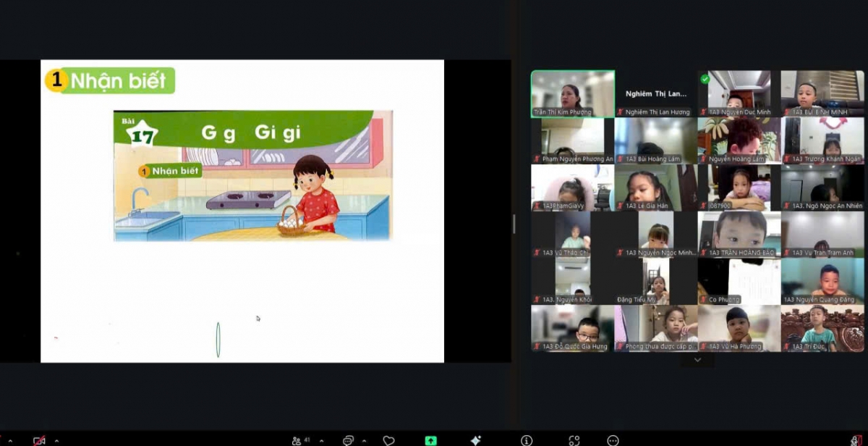This screenshot has width=868, height=446.
Task: Expand the chat options chevron
Action: 365,440
